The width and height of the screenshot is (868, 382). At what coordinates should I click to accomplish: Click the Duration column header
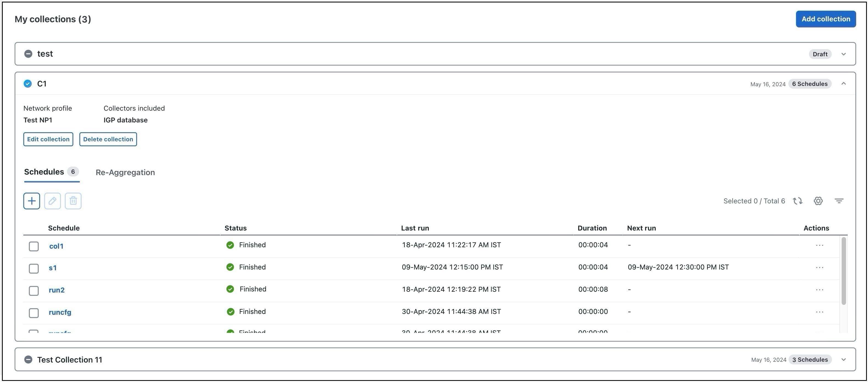[592, 228]
